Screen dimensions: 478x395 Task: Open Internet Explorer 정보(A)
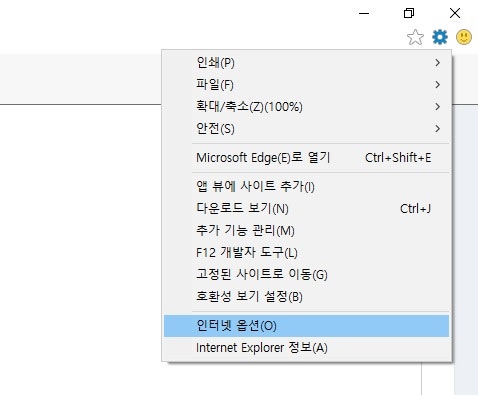306,348
